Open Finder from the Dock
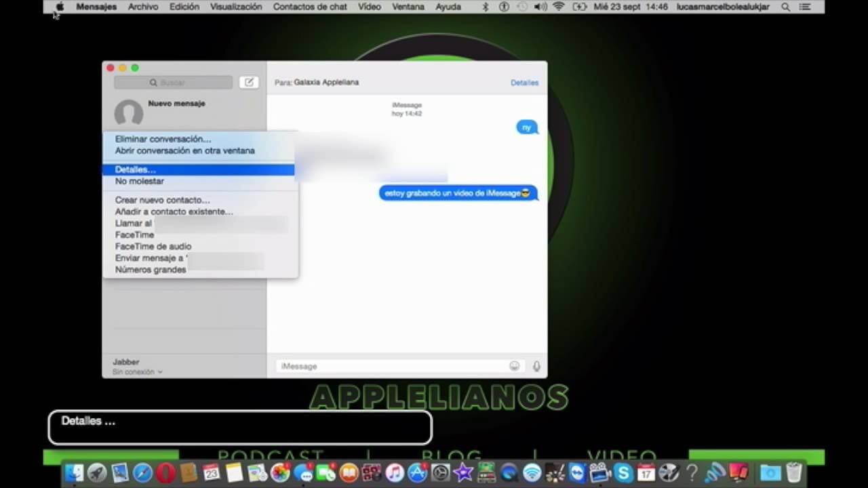868x488 pixels. click(74, 473)
